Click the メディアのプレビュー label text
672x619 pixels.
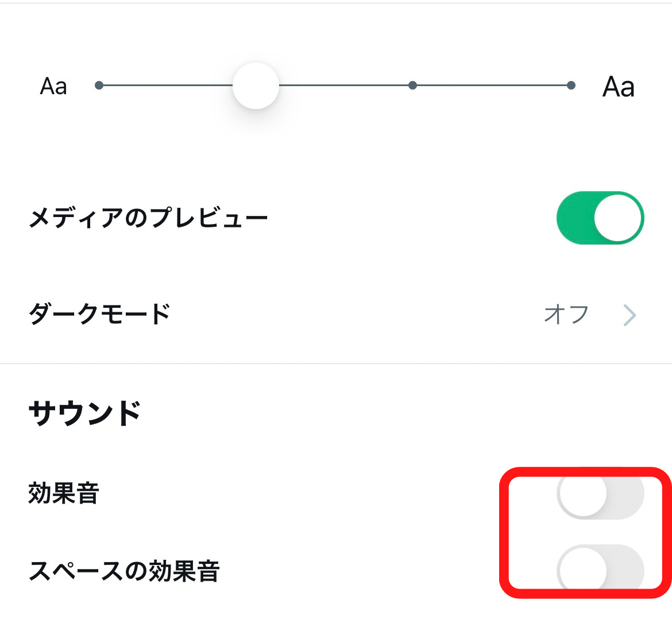[148, 218]
